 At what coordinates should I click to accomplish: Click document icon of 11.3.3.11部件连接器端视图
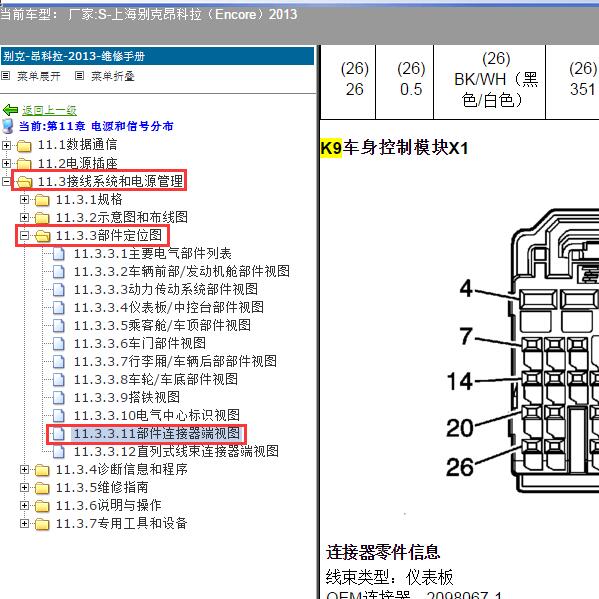pyautogui.click(x=58, y=434)
